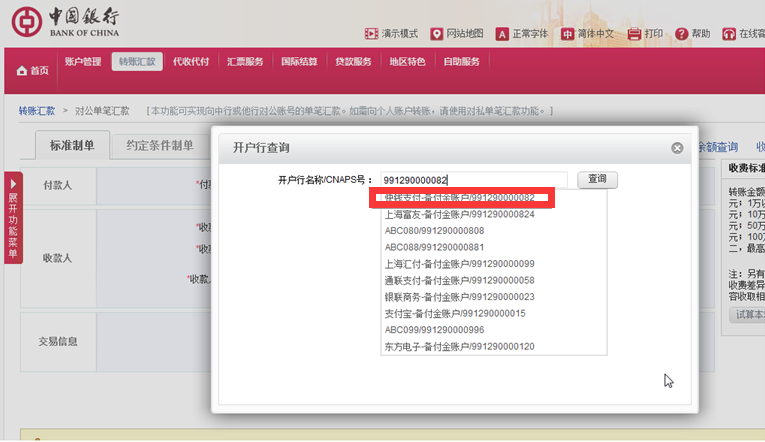
Task: Select 东方电子-备付金账户/991290000120
Action: point(460,347)
